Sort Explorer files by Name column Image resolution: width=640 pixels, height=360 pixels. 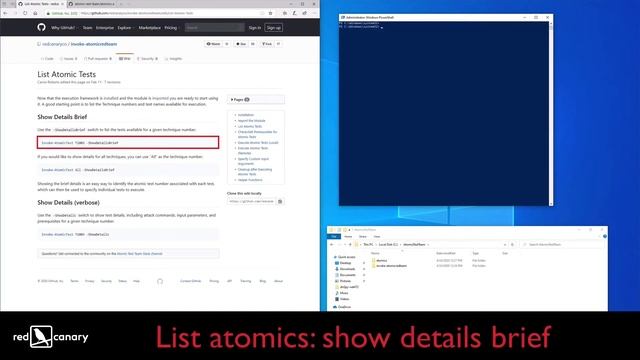point(375,253)
